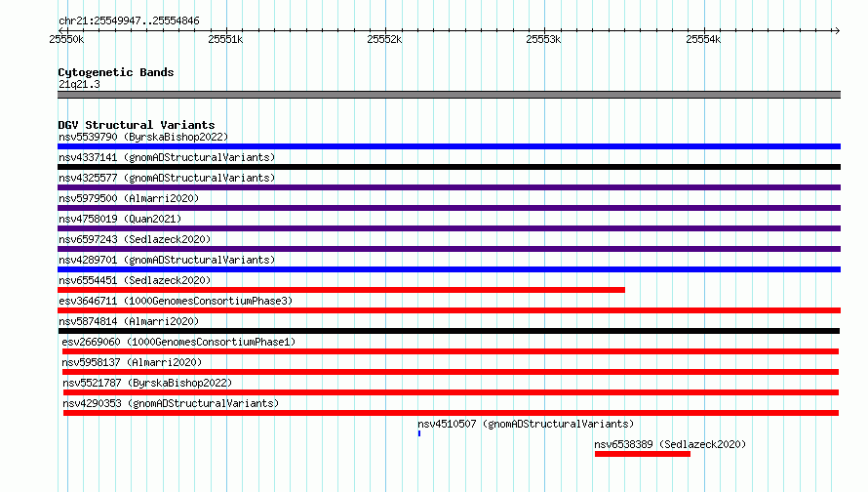Select the purple bar under nsv4325577
This screenshot has width=868, height=492.
point(449,187)
